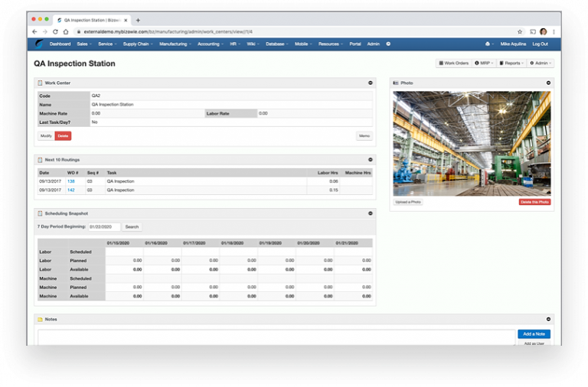Open the Wiki dropdown menu
This screenshot has height=387, width=588.
[253, 44]
